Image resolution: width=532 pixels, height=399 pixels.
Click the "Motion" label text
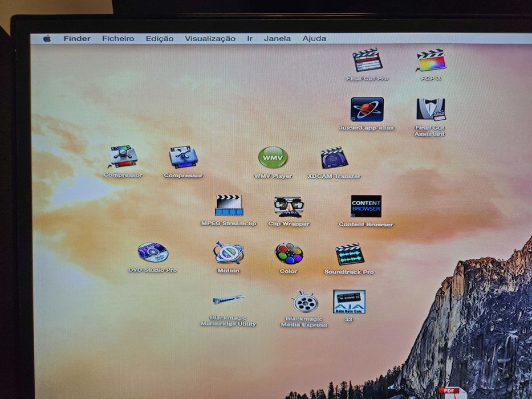coord(229,271)
